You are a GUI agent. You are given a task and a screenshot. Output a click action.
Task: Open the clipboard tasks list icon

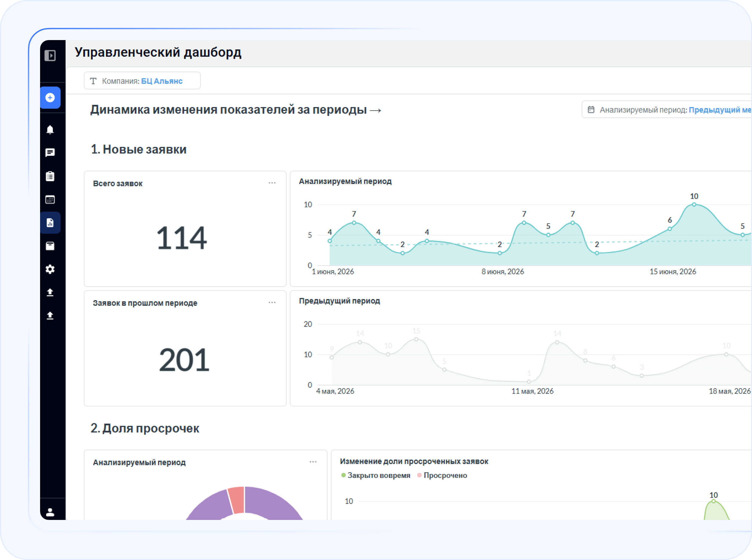50,176
